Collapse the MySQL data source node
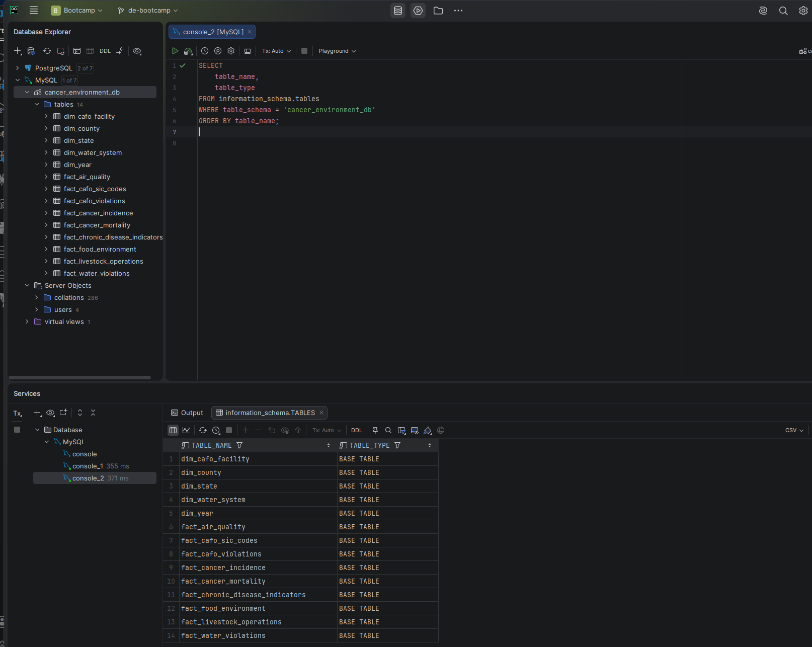Screen dimensions: 812x647 [x=18, y=80]
